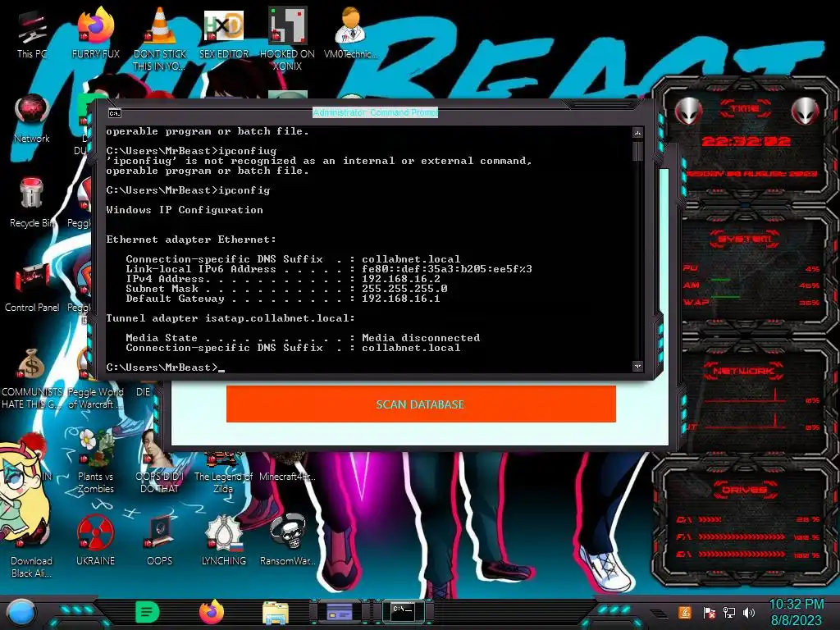The width and height of the screenshot is (840, 630).
Task: Click the SCAN DATABASE button
Action: click(x=421, y=404)
